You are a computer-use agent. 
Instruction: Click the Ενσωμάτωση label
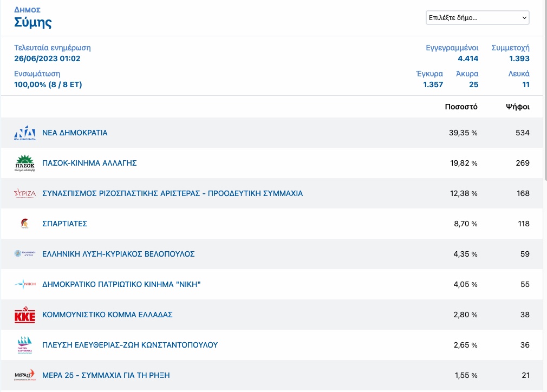(37, 74)
